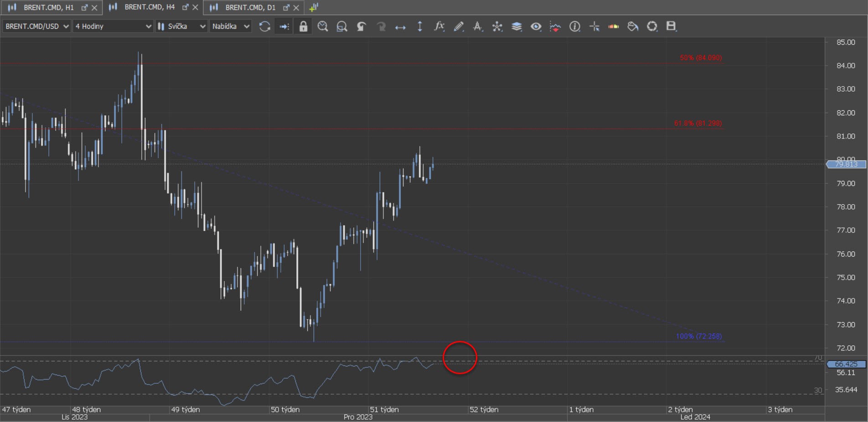Viewport: 868px width, 422px height.
Task: Undock the BRENT.CMD, D1 chart tab
Action: [x=286, y=7]
